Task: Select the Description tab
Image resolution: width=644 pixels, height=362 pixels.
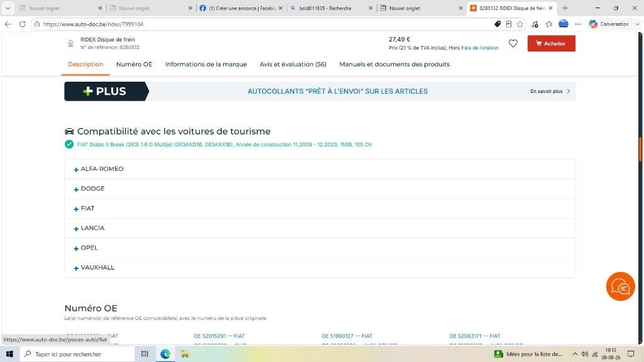Action: (x=86, y=65)
